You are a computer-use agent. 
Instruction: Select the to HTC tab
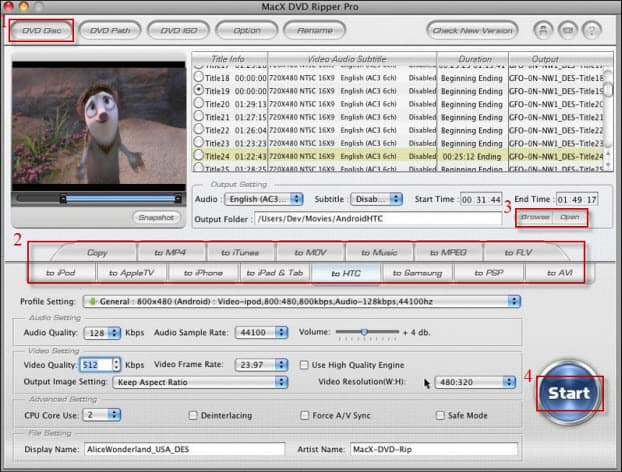pyautogui.click(x=346, y=273)
